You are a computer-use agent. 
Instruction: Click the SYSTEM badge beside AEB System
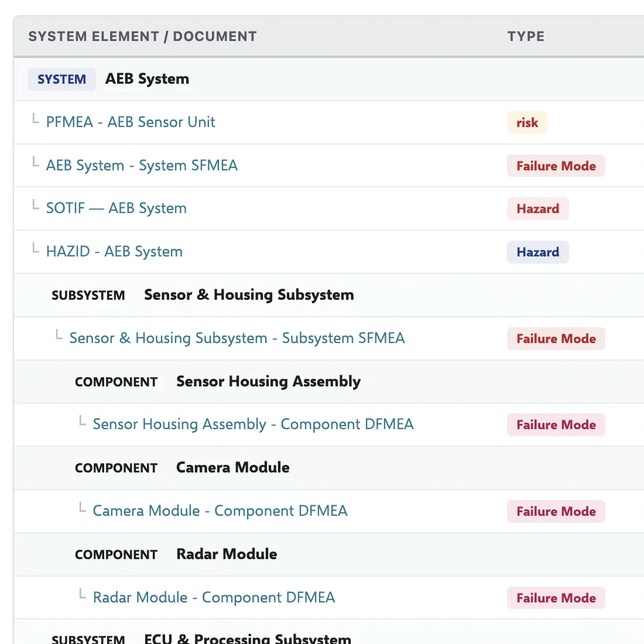pos(62,79)
